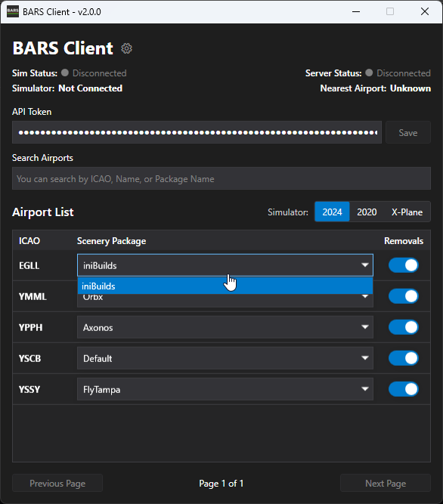This screenshot has width=443, height=504.
Task: Click the ICAO column header
Action: 29,241
